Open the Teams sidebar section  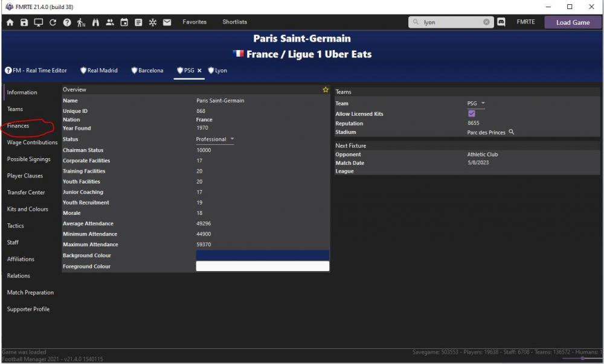coord(15,109)
